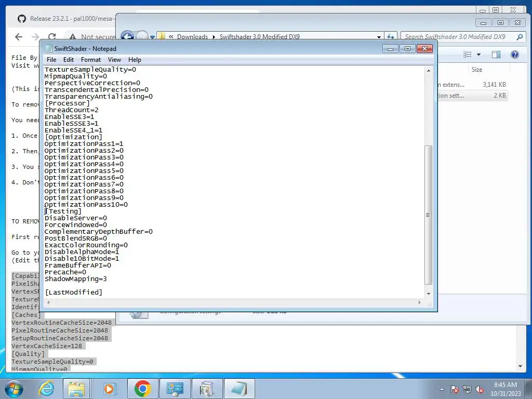Open the Notepad Help menu
The width and height of the screenshot is (532, 399).
(135, 60)
